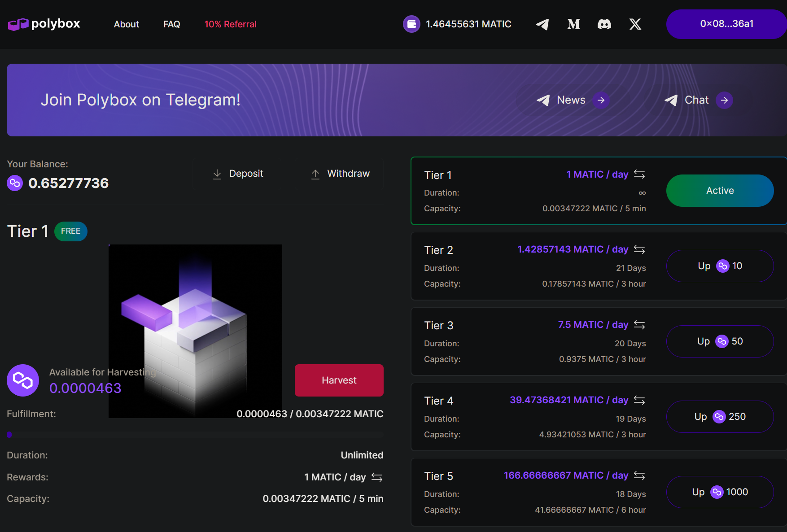Open the Telegram Chat link
787x532 pixels.
(x=699, y=100)
